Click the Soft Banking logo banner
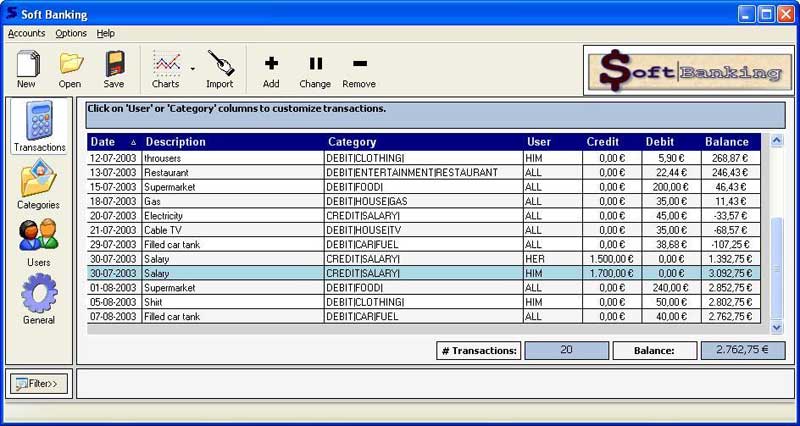The height and width of the screenshot is (426, 800). [x=689, y=70]
